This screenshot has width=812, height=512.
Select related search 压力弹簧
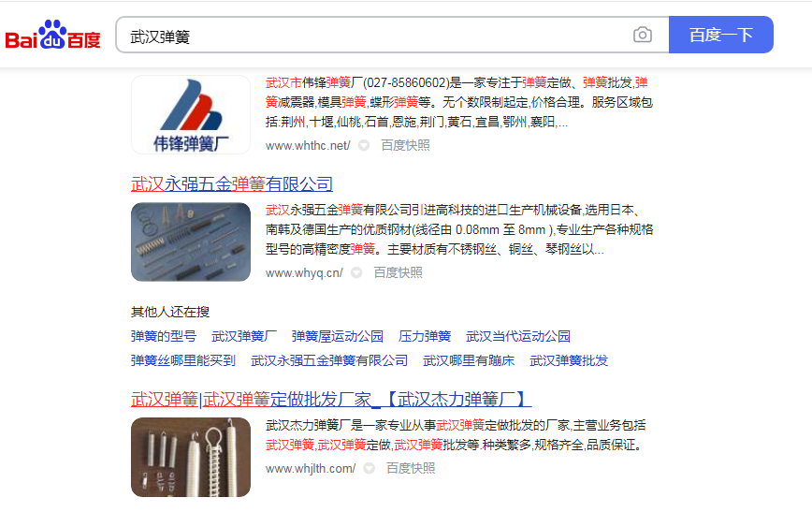coord(425,336)
